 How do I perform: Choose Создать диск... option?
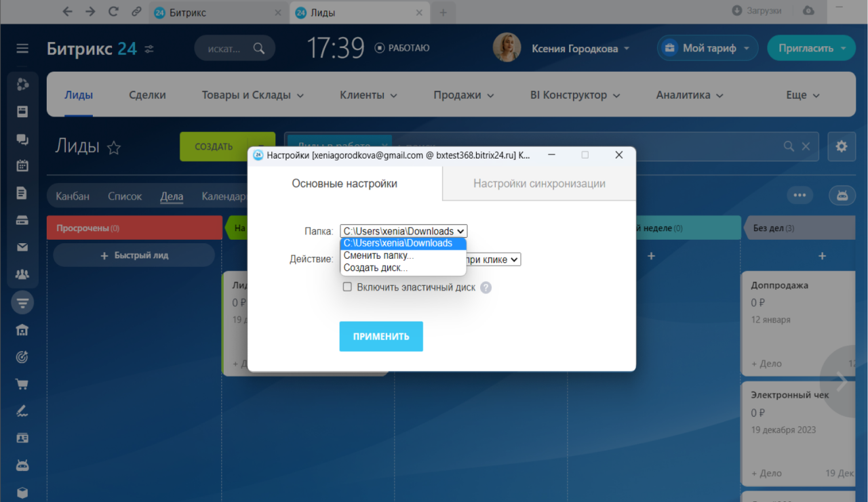point(403,268)
